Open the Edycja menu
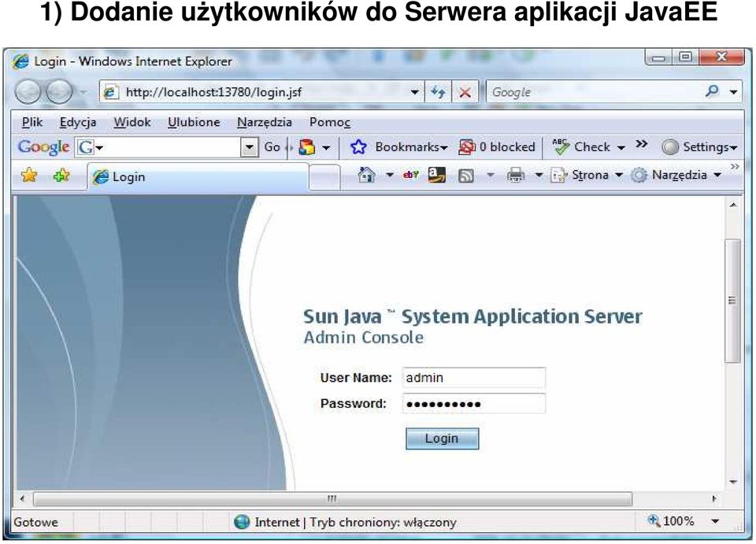The image size is (756, 544). coord(78,122)
